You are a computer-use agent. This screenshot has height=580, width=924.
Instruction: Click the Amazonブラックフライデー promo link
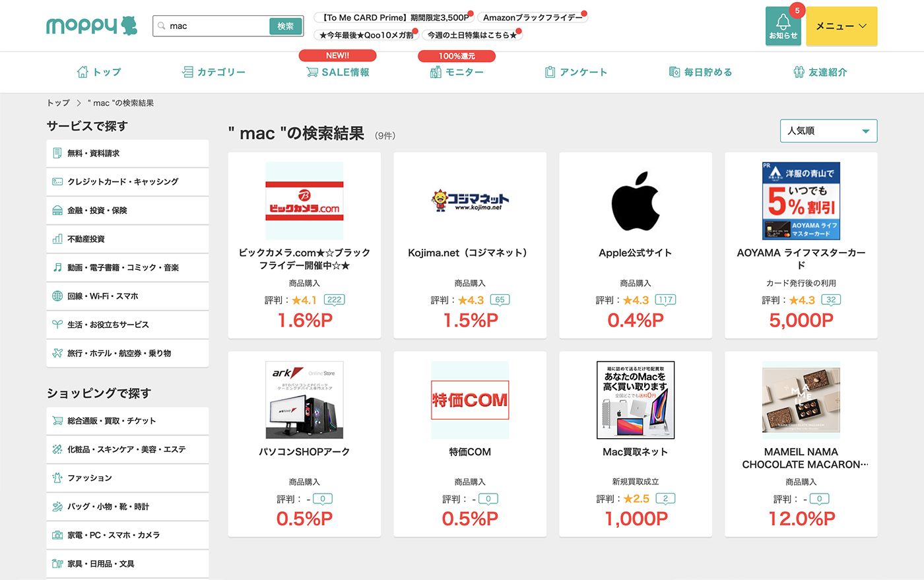[533, 18]
